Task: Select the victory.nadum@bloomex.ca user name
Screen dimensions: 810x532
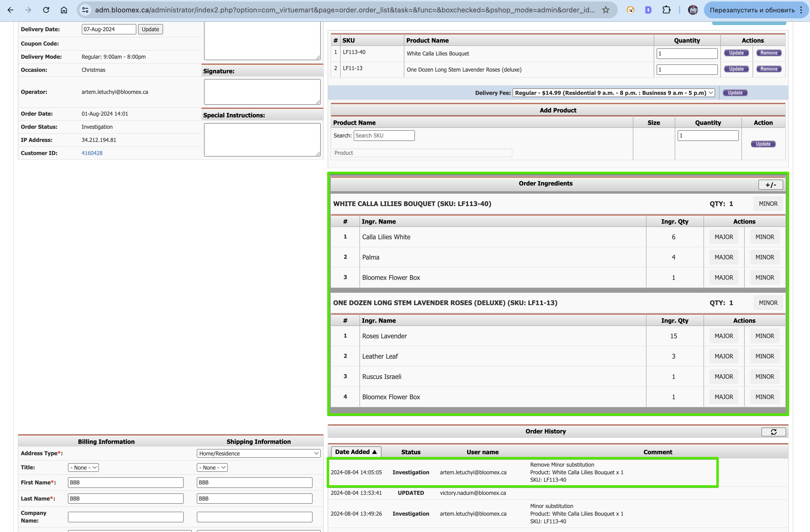Action: pyautogui.click(x=473, y=493)
